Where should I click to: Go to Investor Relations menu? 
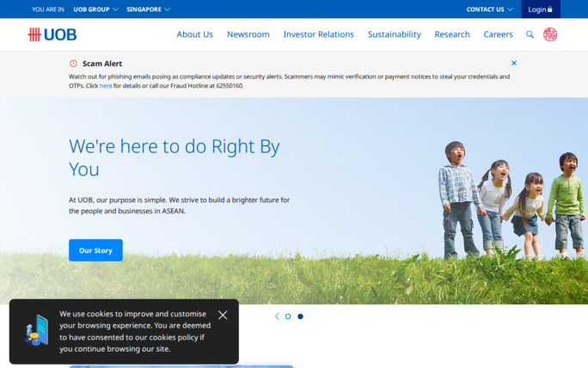[318, 34]
